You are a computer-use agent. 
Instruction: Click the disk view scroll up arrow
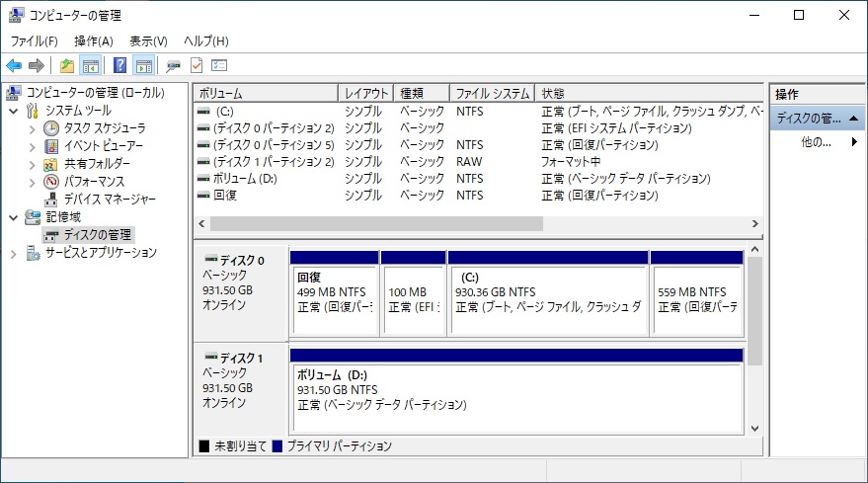tap(754, 250)
